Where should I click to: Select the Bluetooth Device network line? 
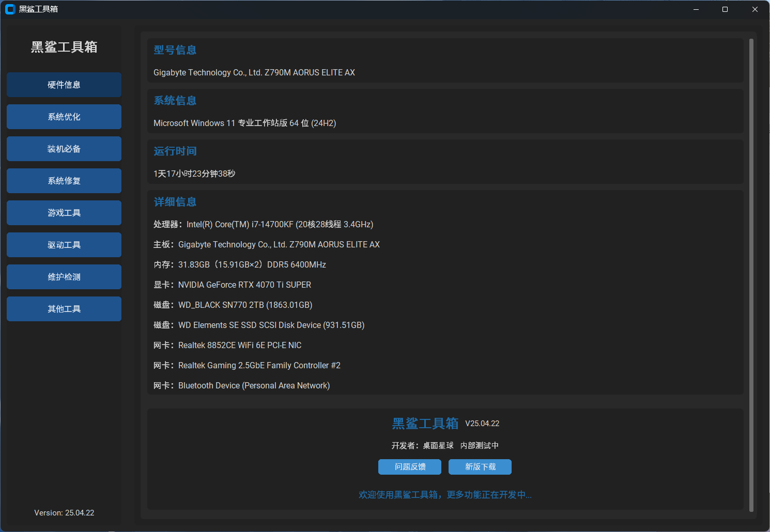(242, 385)
